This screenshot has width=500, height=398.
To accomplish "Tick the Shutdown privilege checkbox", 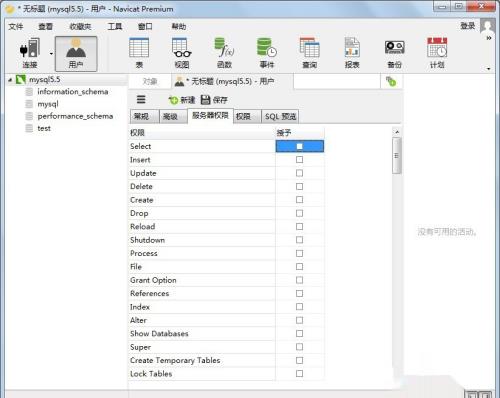I will click(299, 240).
